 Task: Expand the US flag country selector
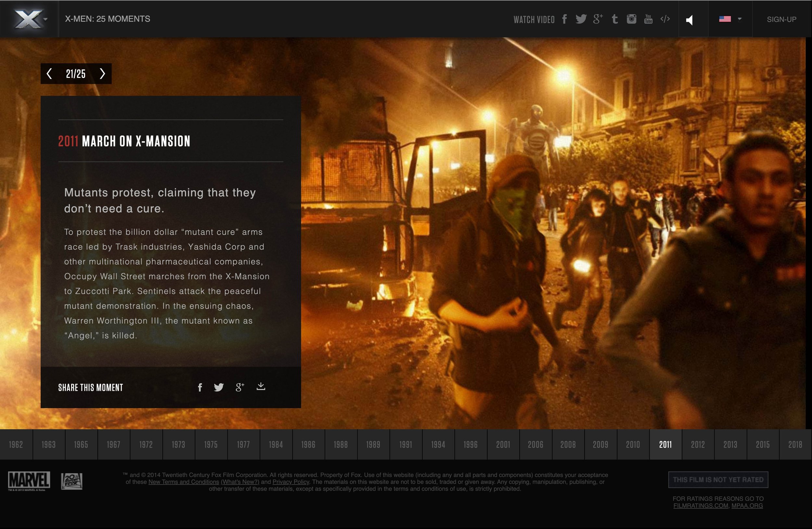coord(730,19)
